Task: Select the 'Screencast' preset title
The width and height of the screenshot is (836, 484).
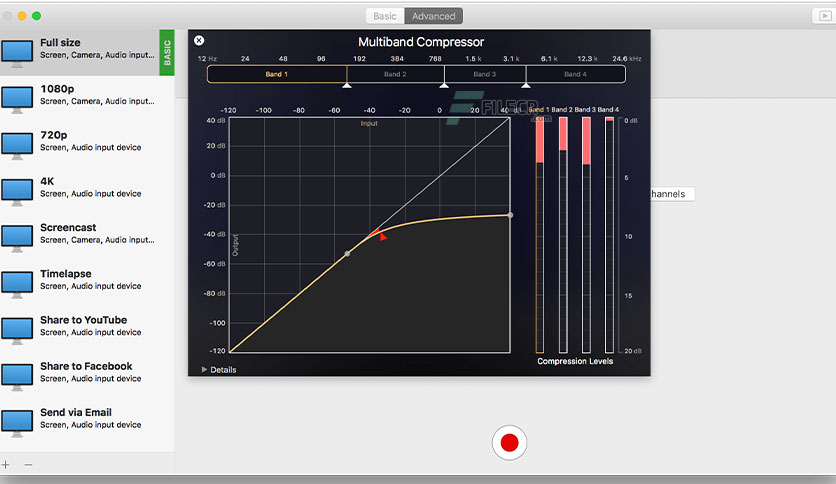Action: pyautogui.click(x=68, y=228)
